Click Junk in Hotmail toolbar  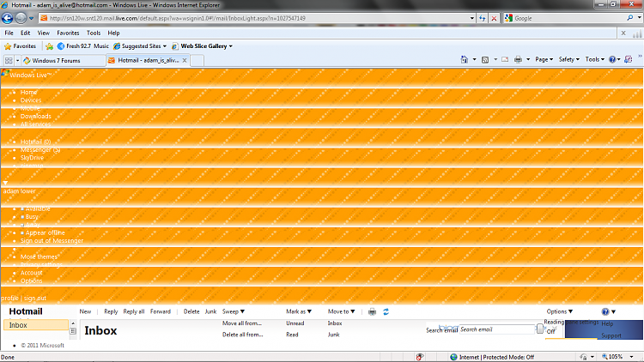tap(210, 311)
